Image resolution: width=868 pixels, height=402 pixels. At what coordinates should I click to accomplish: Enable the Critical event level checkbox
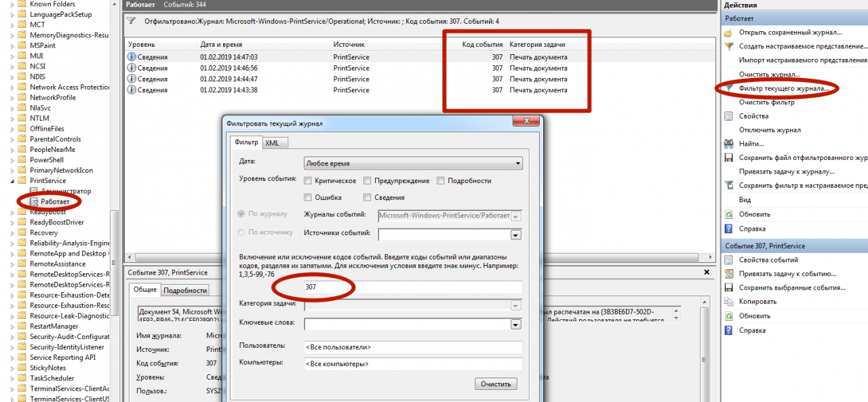click(309, 181)
